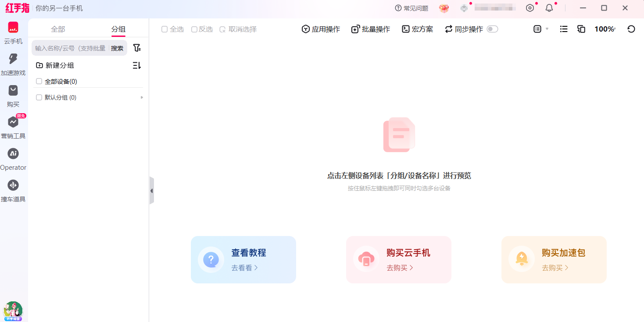Open the device filter funnel
This screenshot has width=644, height=322.
(x=137, y=48)
